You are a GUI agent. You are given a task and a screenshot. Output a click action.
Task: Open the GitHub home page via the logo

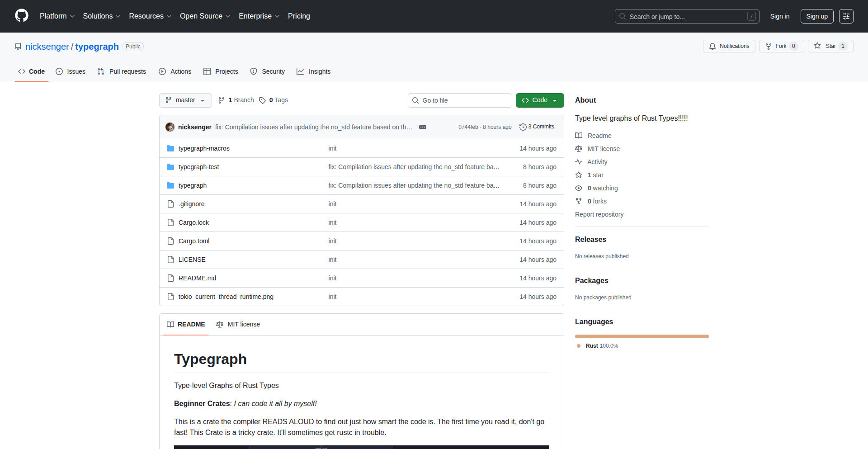point(21,16)
